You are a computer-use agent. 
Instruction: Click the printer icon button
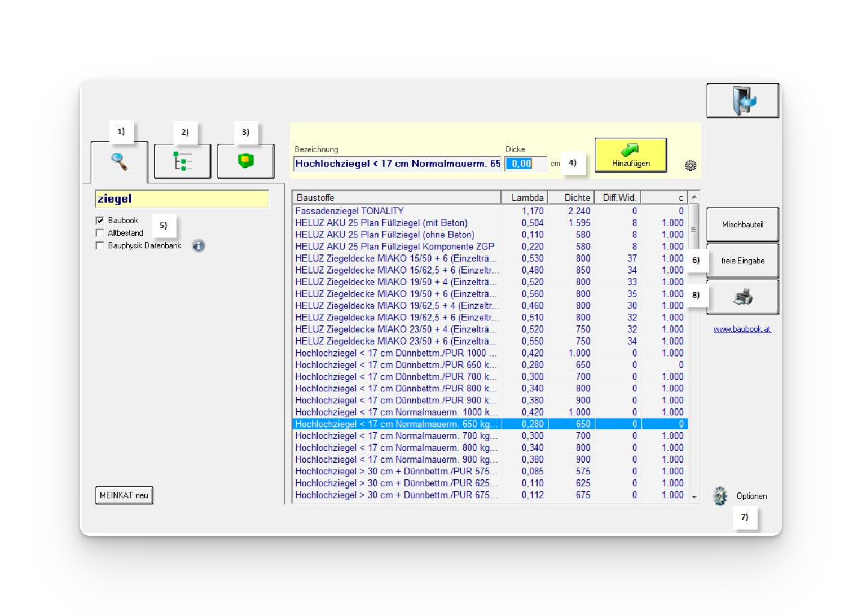[742, 297]
